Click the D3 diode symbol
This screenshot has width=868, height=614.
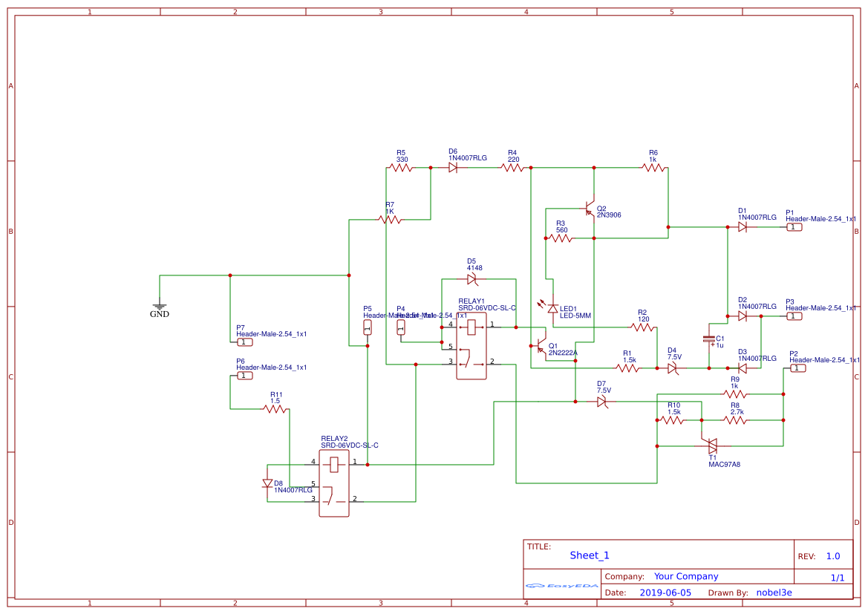tap(743, 368)
